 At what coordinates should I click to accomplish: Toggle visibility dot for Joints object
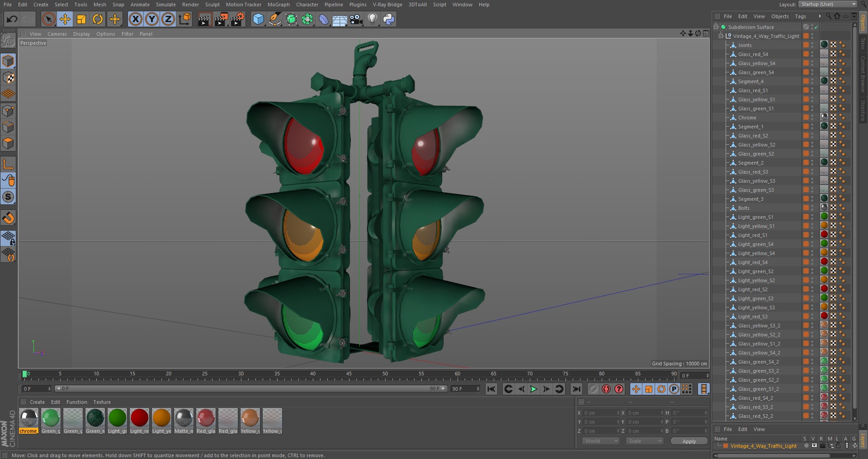812,44
